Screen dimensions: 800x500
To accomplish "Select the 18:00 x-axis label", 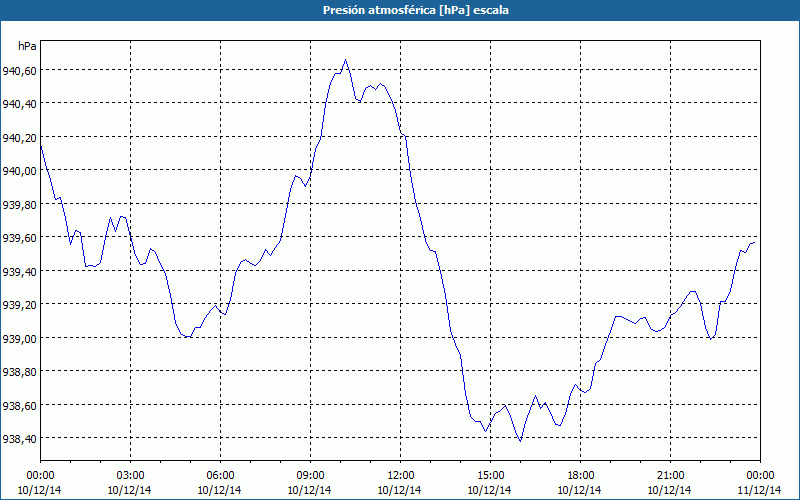I will [581, 476].
